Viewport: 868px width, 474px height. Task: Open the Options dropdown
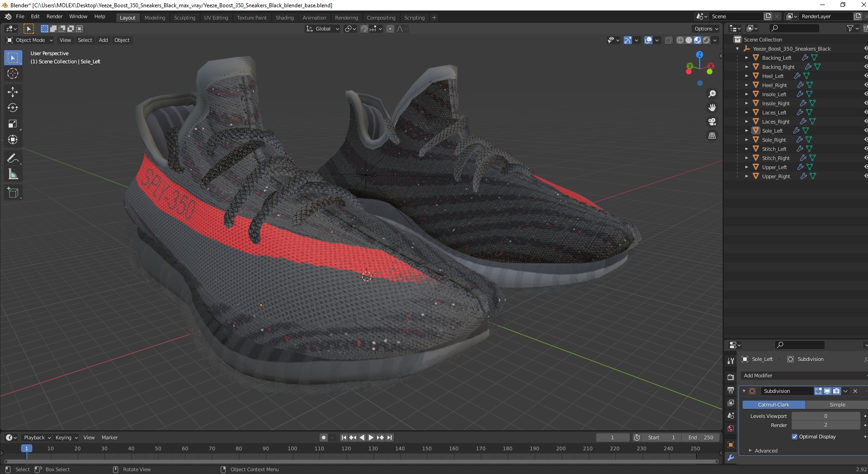point(706,29)
